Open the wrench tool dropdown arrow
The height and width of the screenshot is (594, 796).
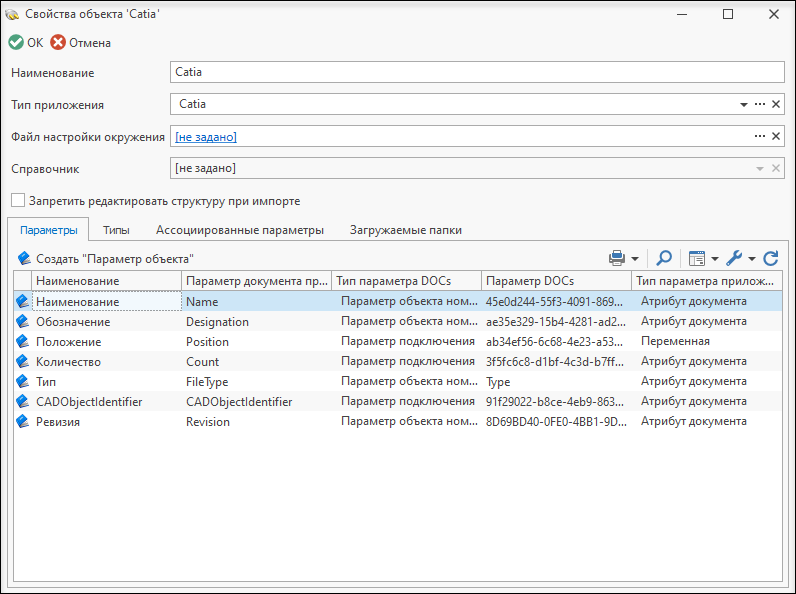(752, 259)
